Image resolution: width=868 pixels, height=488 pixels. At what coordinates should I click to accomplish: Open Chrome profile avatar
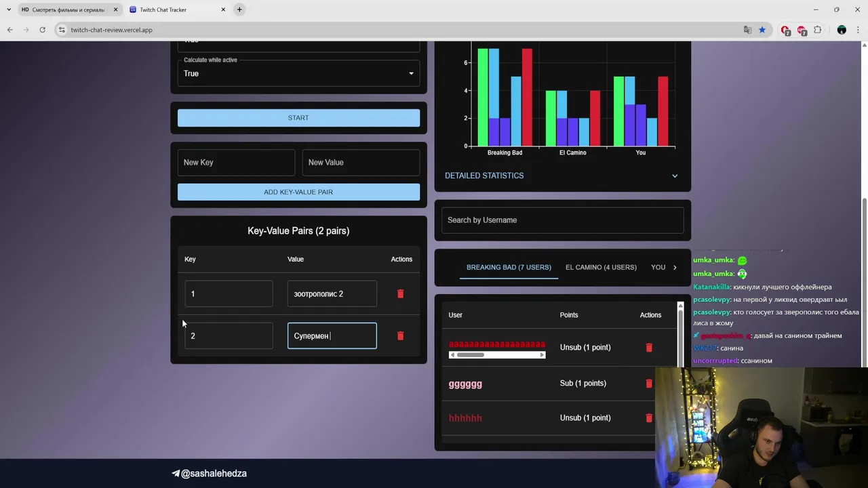click(x=842, y=30)
